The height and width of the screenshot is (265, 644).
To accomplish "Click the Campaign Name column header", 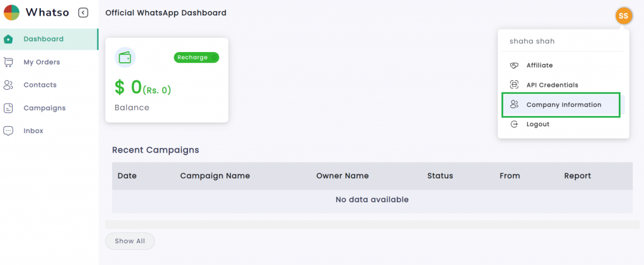I will coord(215,176).
